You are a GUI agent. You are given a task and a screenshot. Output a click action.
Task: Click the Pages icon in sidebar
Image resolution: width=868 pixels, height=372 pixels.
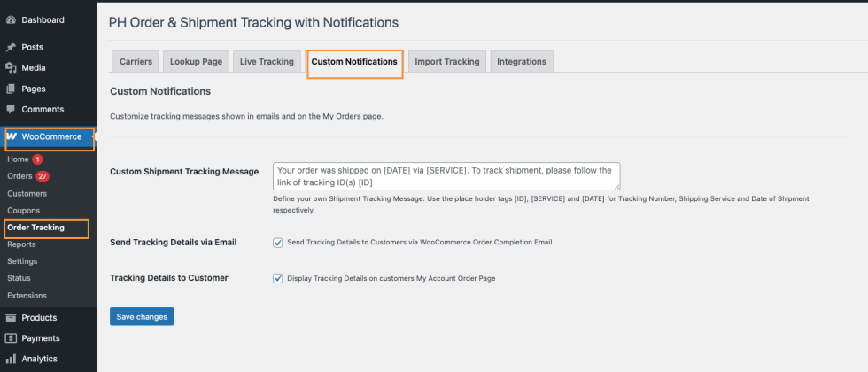coord(11,89)
